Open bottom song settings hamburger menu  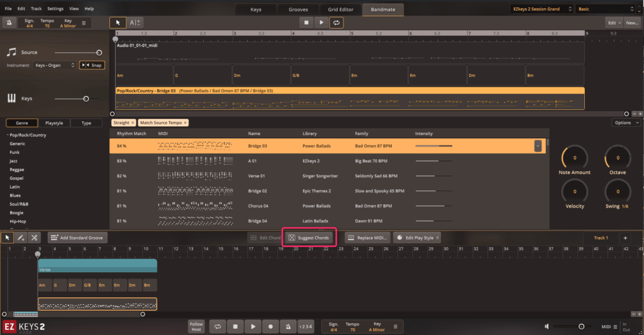tap(396, 326)
